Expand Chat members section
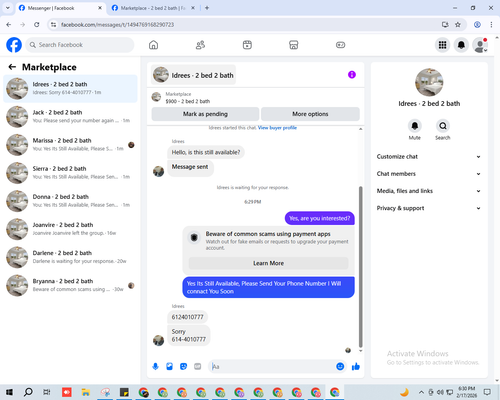The height and width of the screenshot is (400, 500). coord(429,174)
